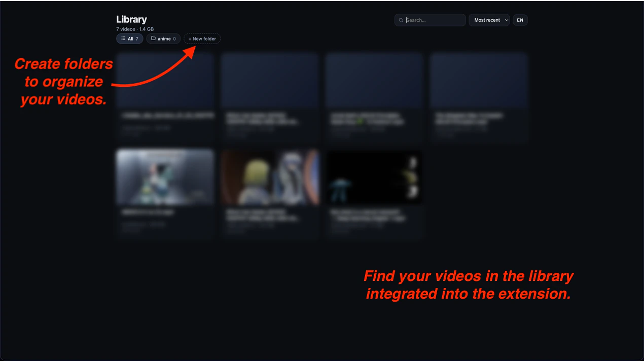Switch language with the EN button
644x362 pixels.
pos(520,20)
